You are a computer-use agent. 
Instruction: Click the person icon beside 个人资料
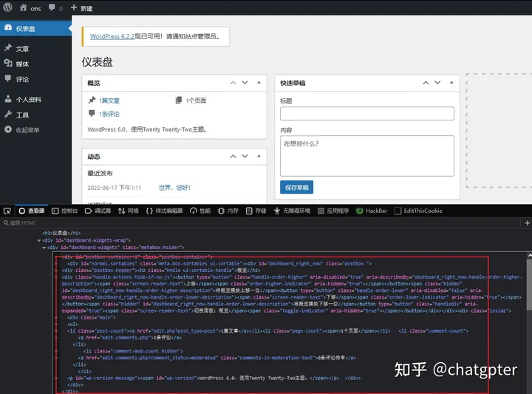click(8, 99)
